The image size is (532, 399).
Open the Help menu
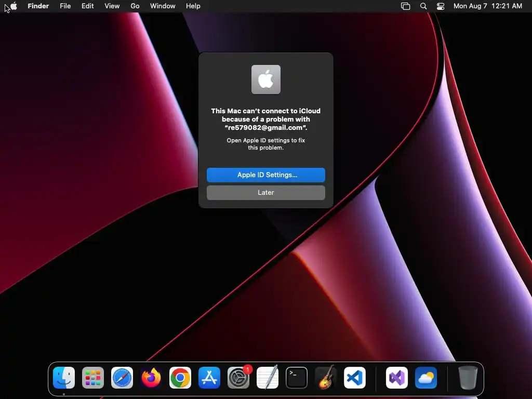point(193,6)
